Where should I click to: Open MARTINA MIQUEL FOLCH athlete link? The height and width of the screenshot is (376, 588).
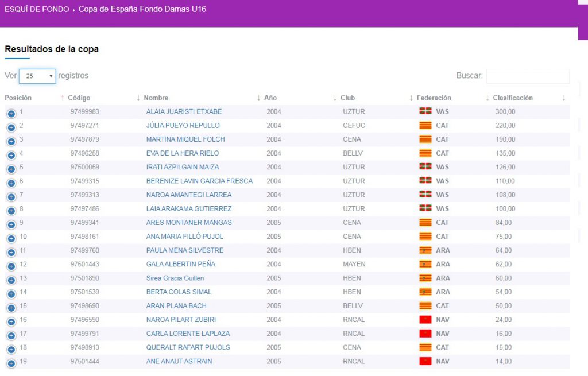(185, 139)
